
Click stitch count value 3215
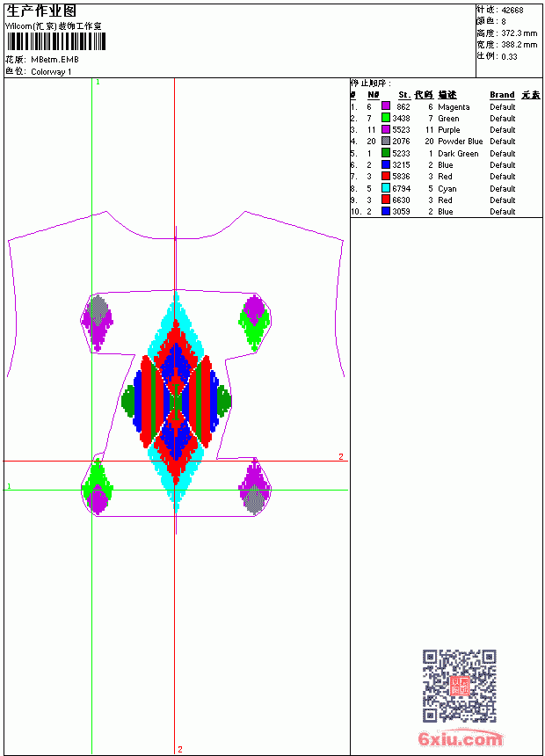(401, 165)
